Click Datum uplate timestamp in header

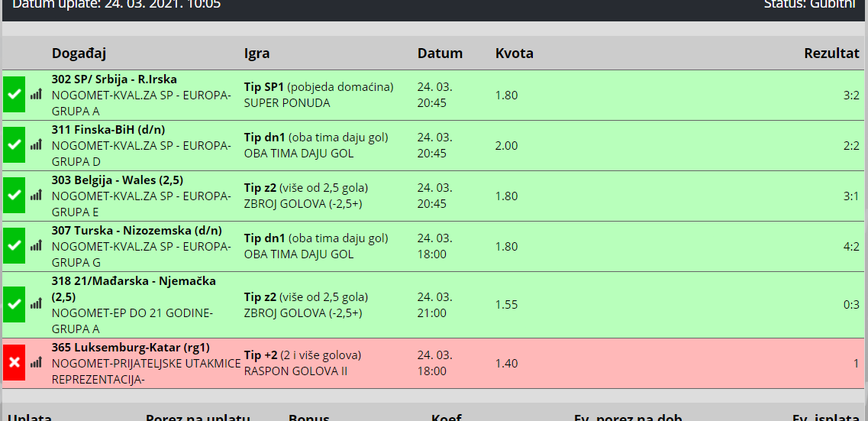[116, 5]
